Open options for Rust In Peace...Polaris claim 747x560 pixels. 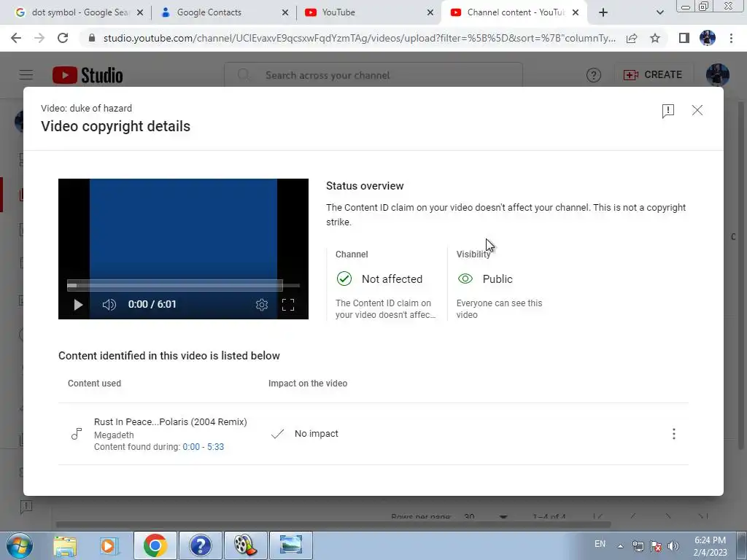[673, 433]
